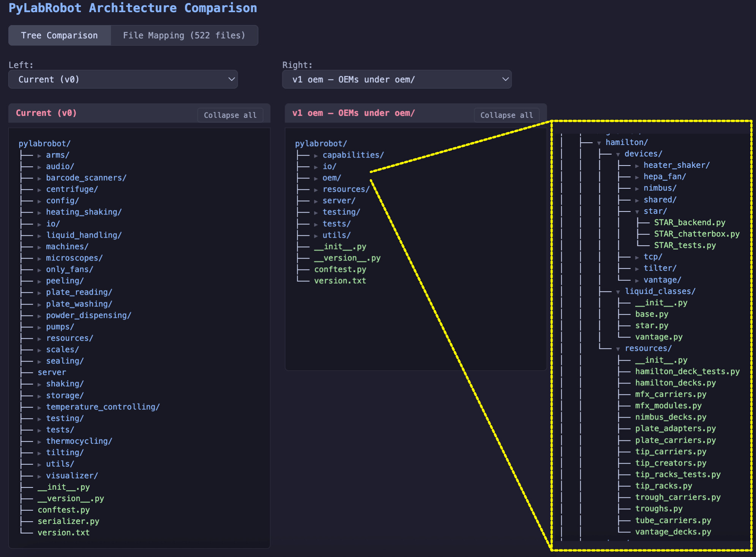Select serializer.py in left tree
This screenshot has width=756, height=557.
(x=68, y=521)
